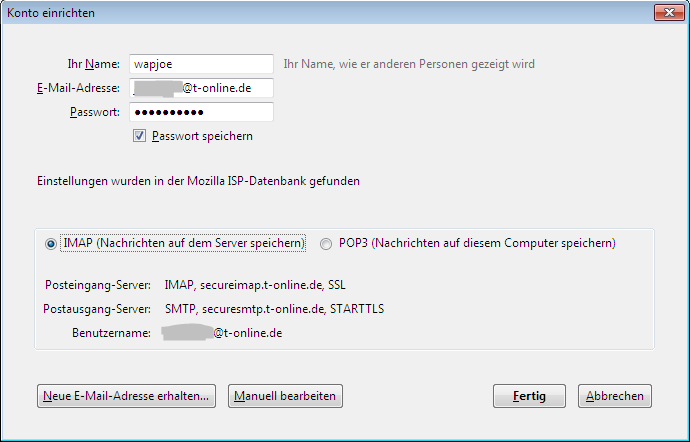Open Neue E-Mail-Adresse erhalten
The height and width of the screenshot is (442, 690).
[x=126, y=396]
